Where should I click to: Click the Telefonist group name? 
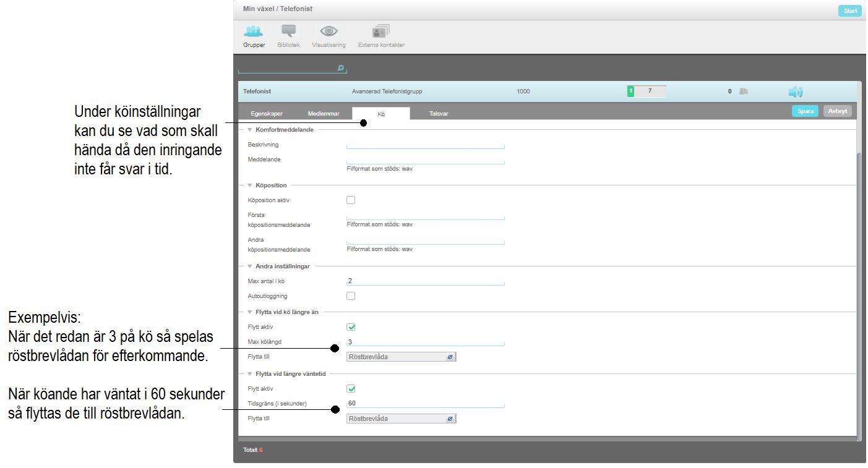pyautogui.click(x=257, y=91)
